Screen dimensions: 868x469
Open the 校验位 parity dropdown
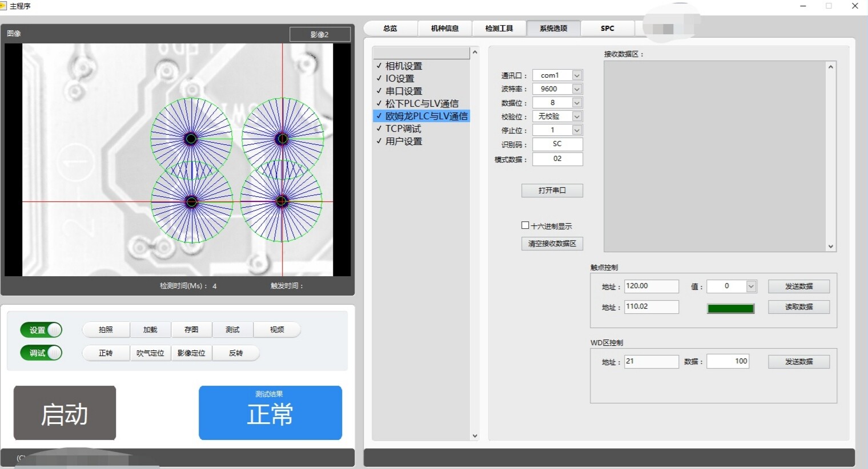(577, 116)
